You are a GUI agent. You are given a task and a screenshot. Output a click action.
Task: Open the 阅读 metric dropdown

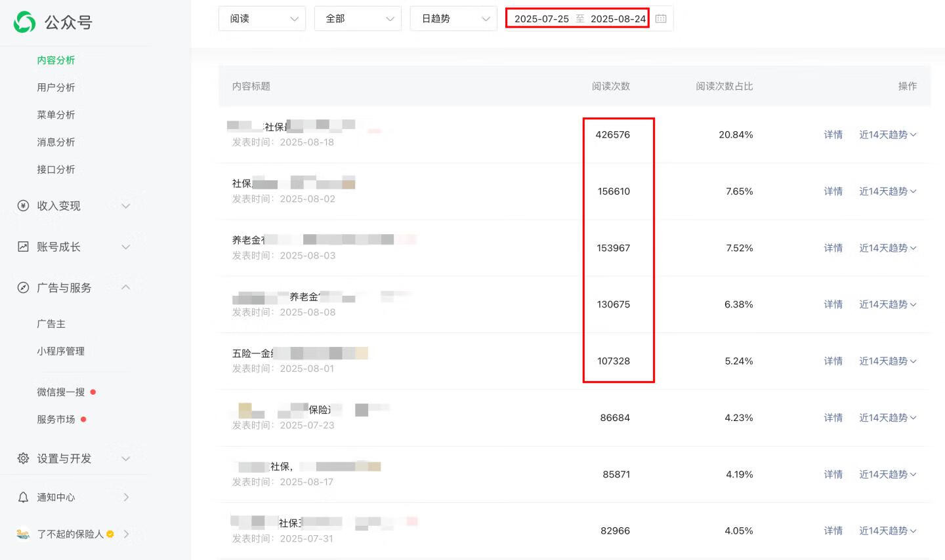click(262, 18)
